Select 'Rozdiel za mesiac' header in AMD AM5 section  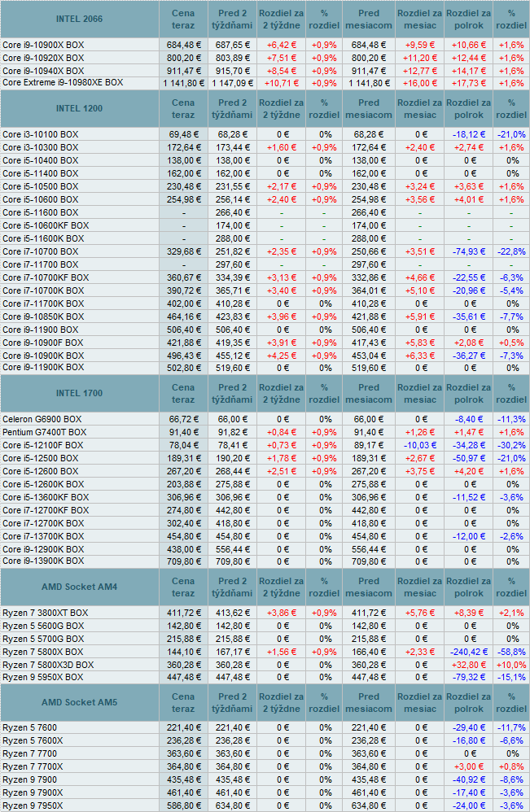[419, 703]
